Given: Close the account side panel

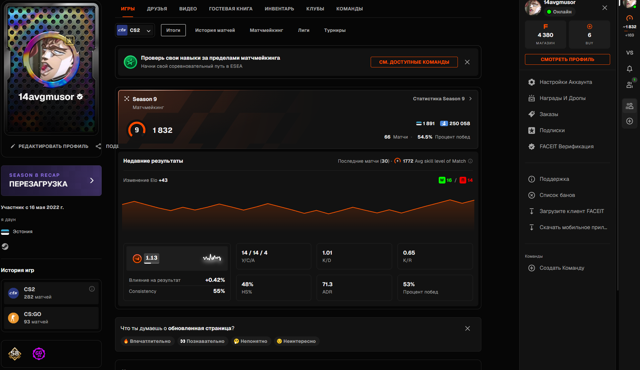Looking at the screenshot, I should click(604, 8).
